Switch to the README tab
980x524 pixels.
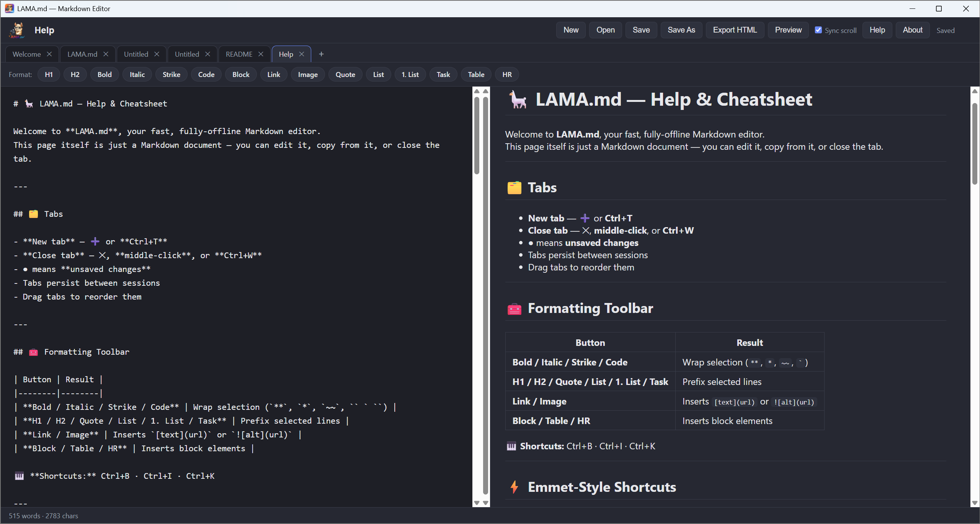(x=239, y=54)
